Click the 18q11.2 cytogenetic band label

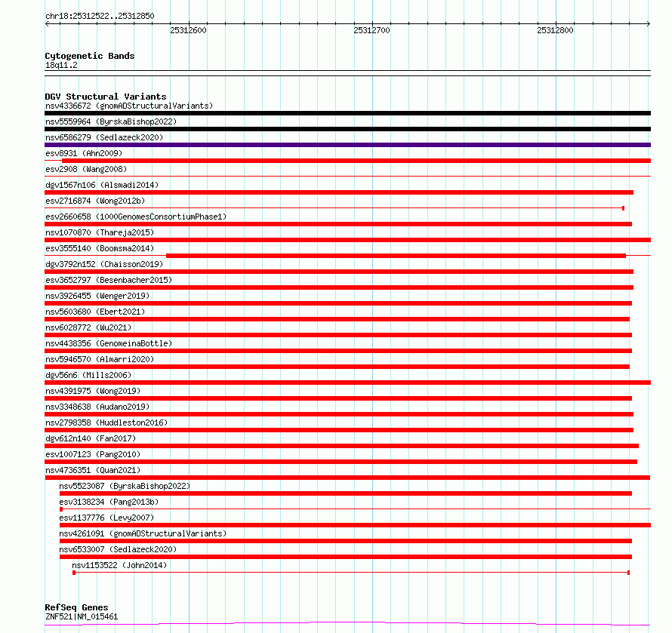[x=61, y=65]
